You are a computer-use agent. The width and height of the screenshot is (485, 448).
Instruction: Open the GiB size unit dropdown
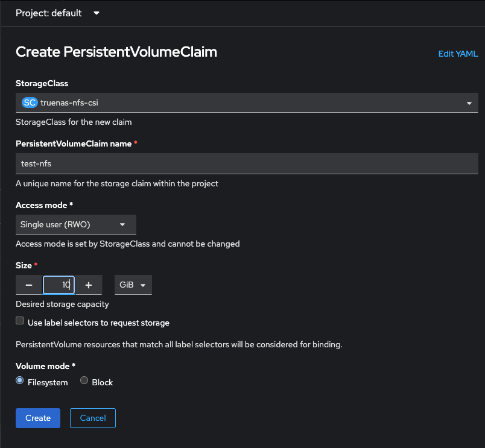133,285
